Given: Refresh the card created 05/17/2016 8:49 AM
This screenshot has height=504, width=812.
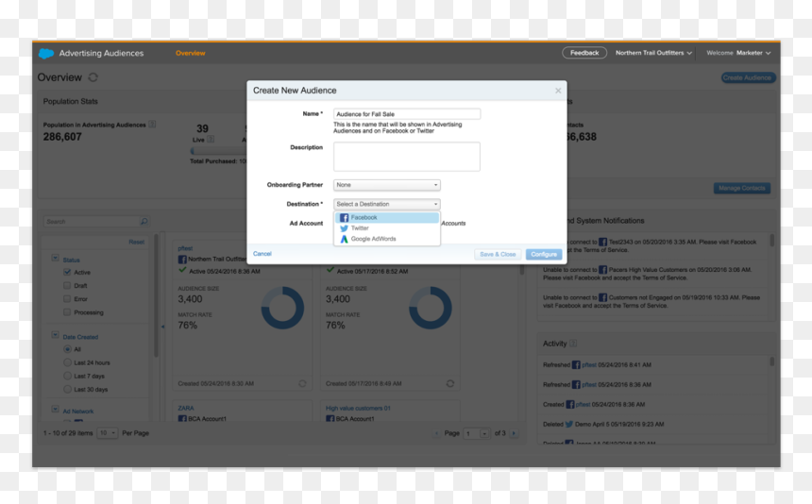Looking at the screenshot, I should pyautogui.click(x=450, y=383).
